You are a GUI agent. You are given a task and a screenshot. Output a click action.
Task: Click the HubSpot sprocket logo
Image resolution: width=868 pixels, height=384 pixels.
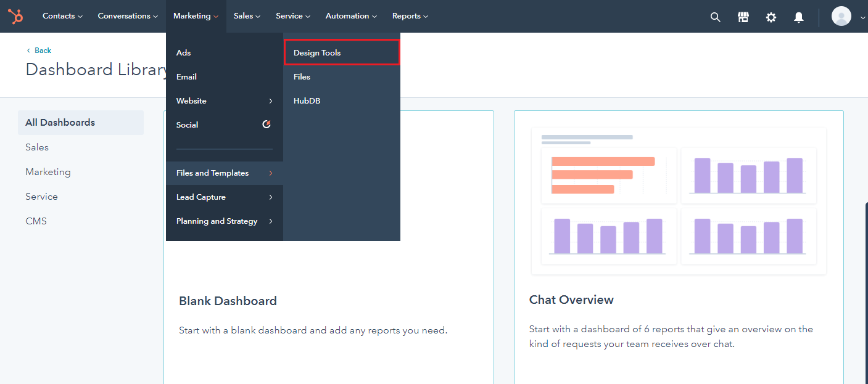15,16
